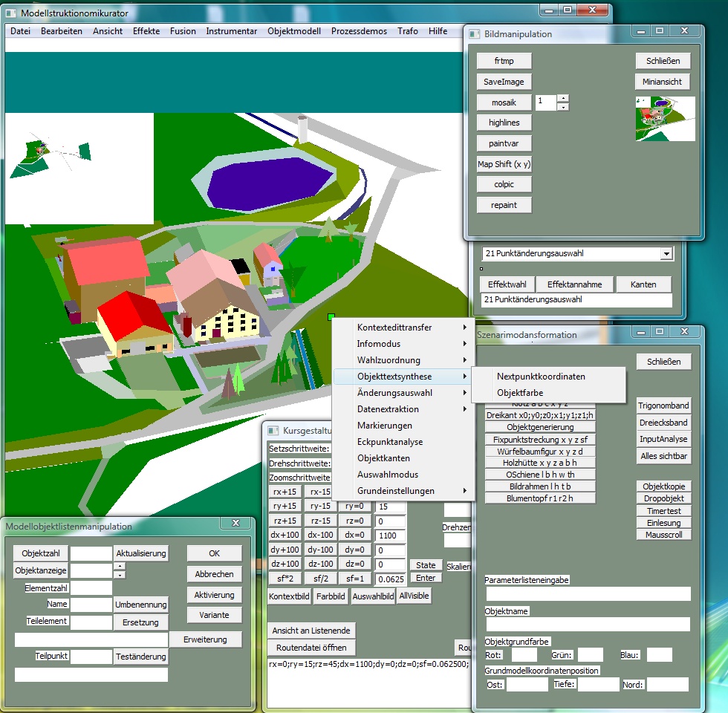
Task: Expand the Änderungsauswahl submenu
Action: point(403,393)
